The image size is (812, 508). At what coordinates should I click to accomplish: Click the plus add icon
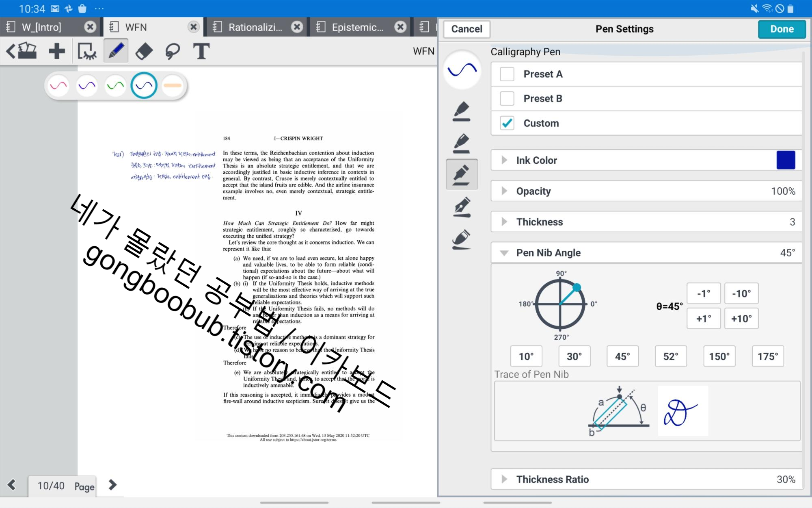coord(56,52)
